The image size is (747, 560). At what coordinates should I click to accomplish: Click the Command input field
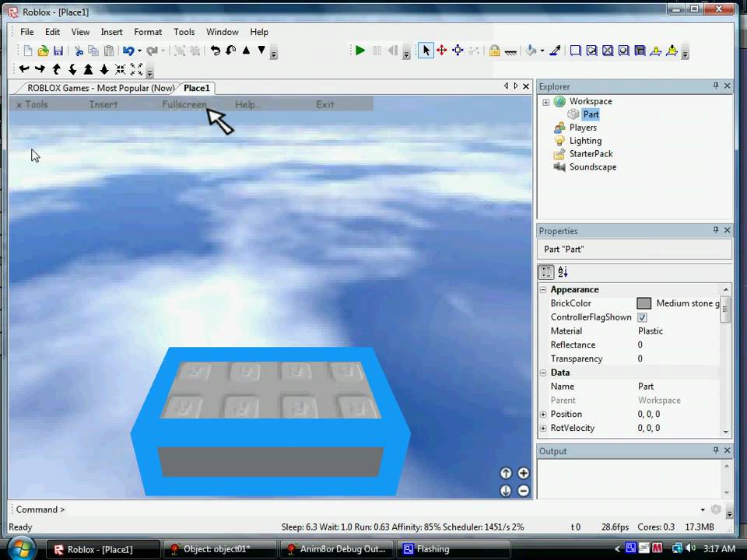click(373, 509)
